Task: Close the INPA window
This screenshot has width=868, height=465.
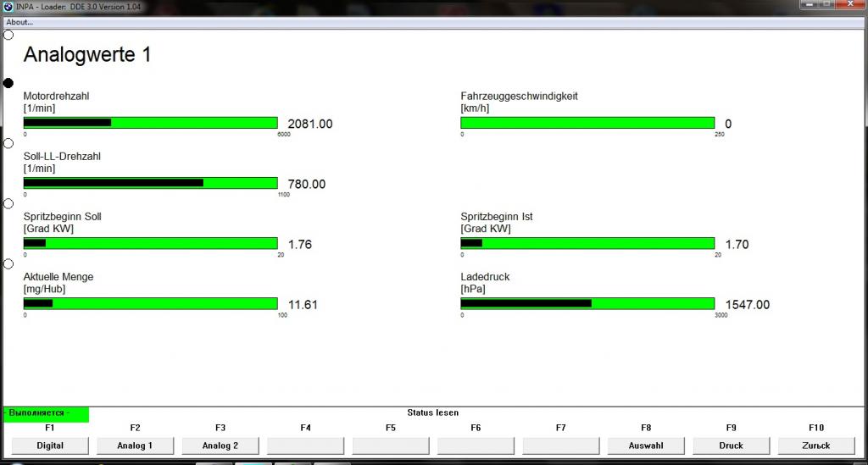Action: 850,4
